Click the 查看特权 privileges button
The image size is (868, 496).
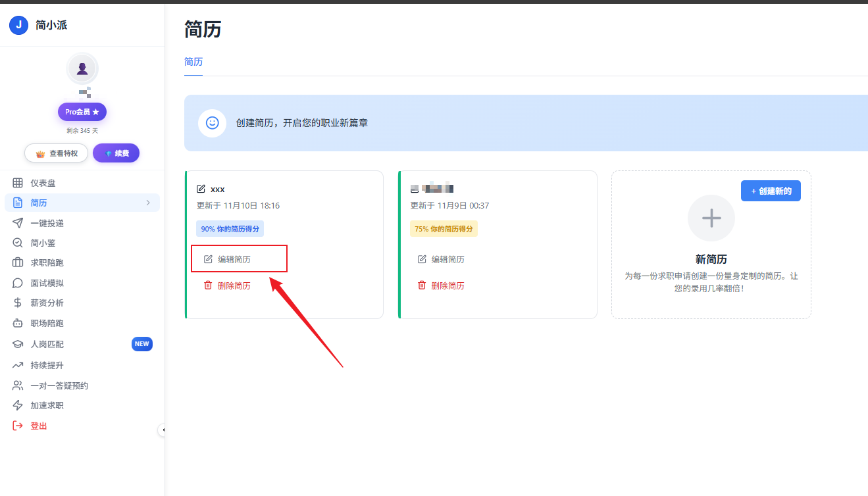click(x=56, y=153)
